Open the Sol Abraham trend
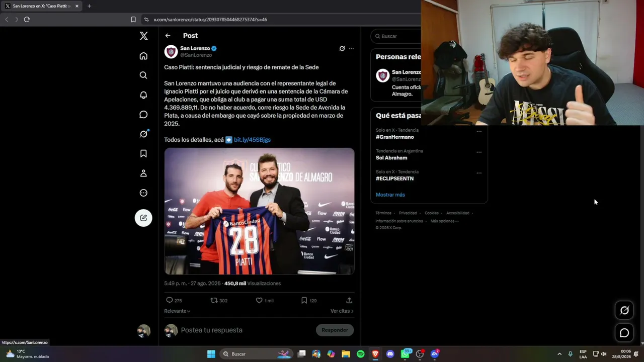 [x=391, y=158]
